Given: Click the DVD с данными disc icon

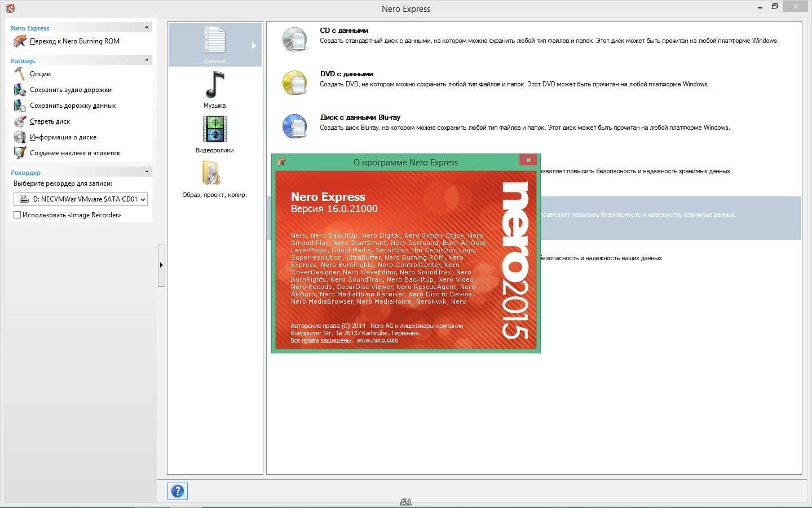Looking at the screenshot, I should point(295,83).
